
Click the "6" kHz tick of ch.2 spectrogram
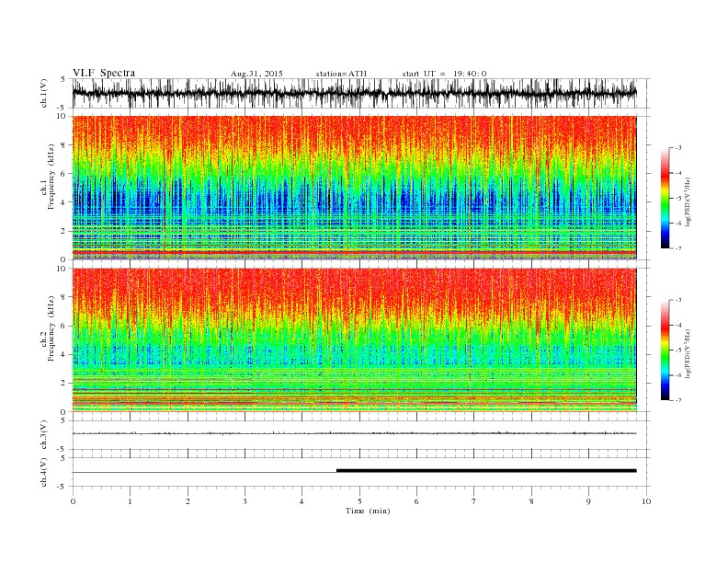pyautogui.click(x=64, y=326)
